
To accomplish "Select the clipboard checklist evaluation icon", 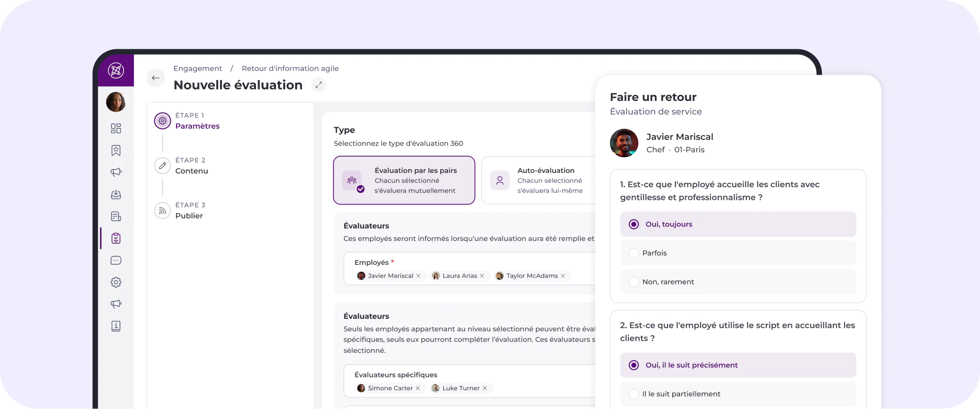I will (116, 238).
